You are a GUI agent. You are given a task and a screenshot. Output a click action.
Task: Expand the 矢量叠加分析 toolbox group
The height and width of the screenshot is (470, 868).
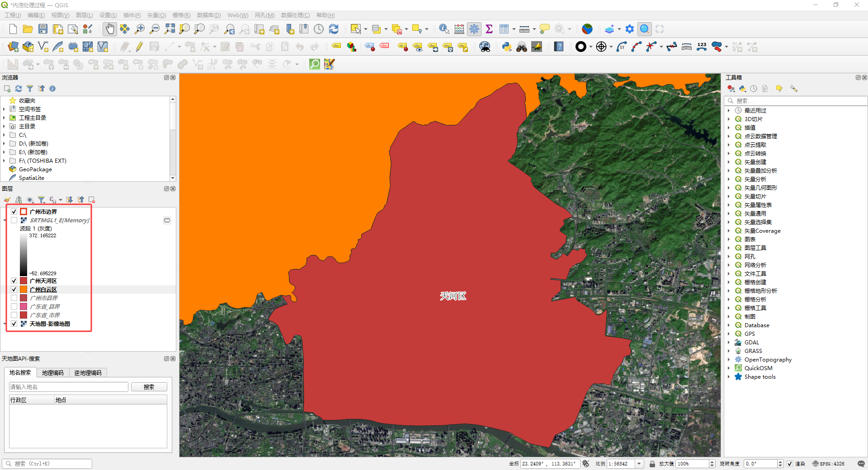point(729,170)
